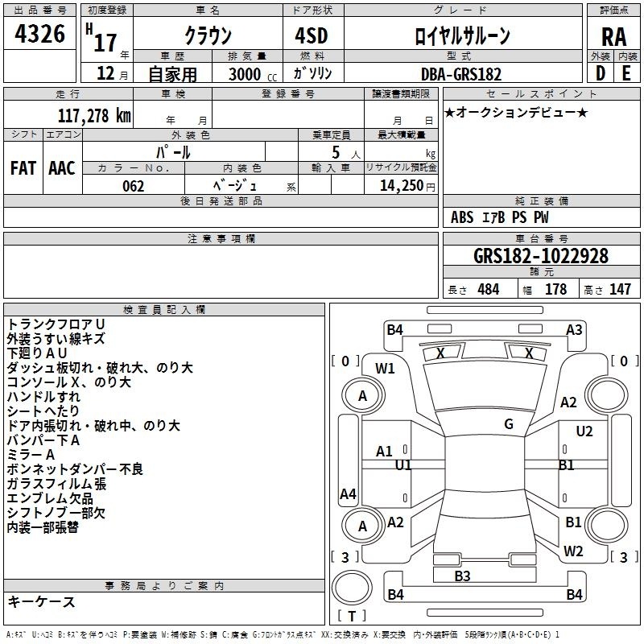Click the G mark on the car roof
Screen dimensions: 644x644
tap(509, 424)
